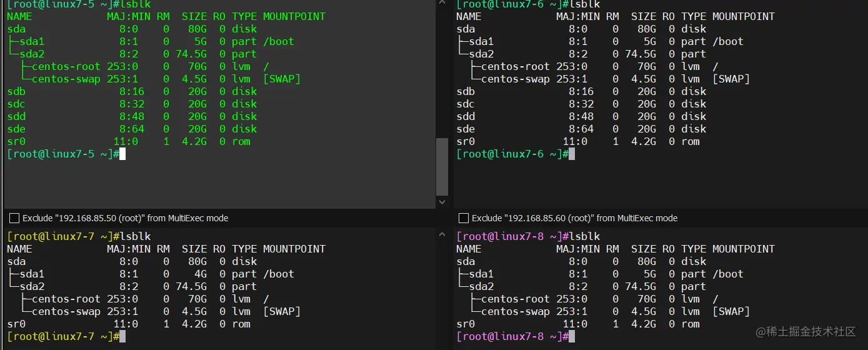Click the empty linux7-5 prompt with cursor
Image resolution: width=868 pixels, height=350 pixels.
click(x=66, y=154)
